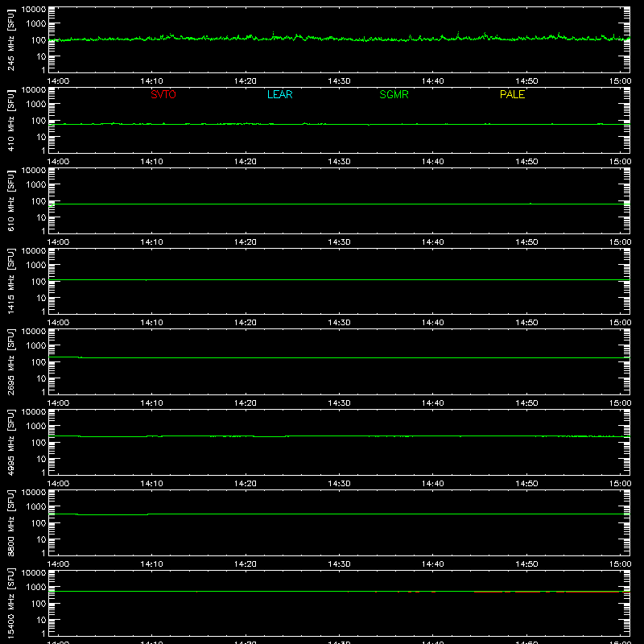Click the 4995 MHz [SFU] axis label
This screenshot has height=644, width=644.
pos(10,443)
